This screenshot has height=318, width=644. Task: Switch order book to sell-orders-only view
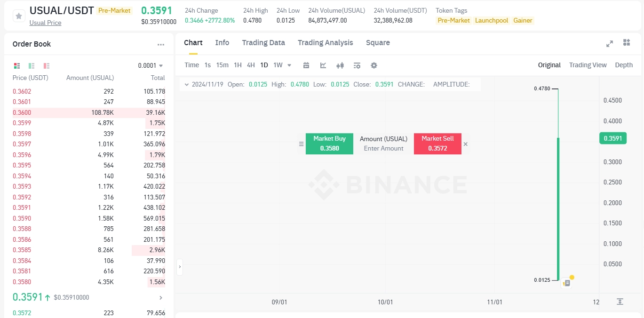coord(47,65)
